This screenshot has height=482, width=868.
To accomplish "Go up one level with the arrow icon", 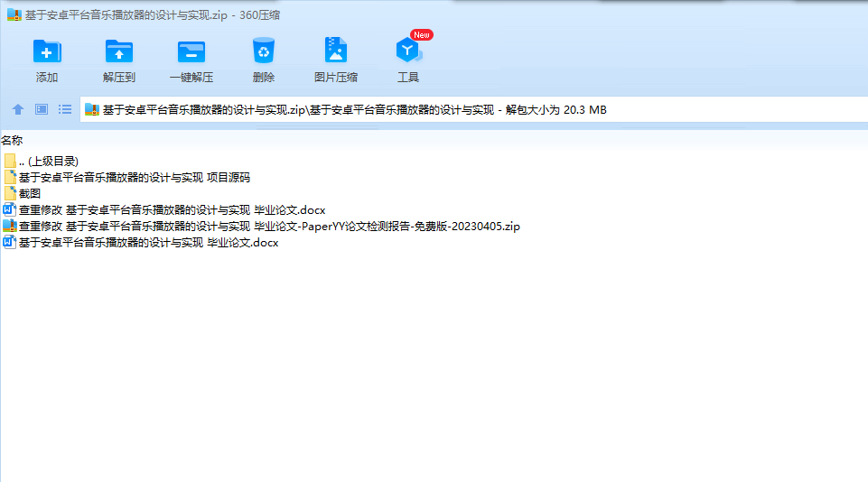I will click(x=18, y=109).
